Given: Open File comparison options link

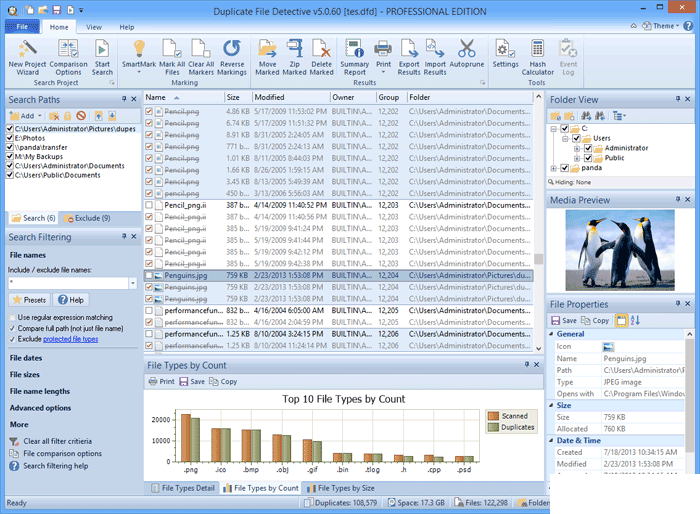Looking at the screenshot, I should point(62,454).
